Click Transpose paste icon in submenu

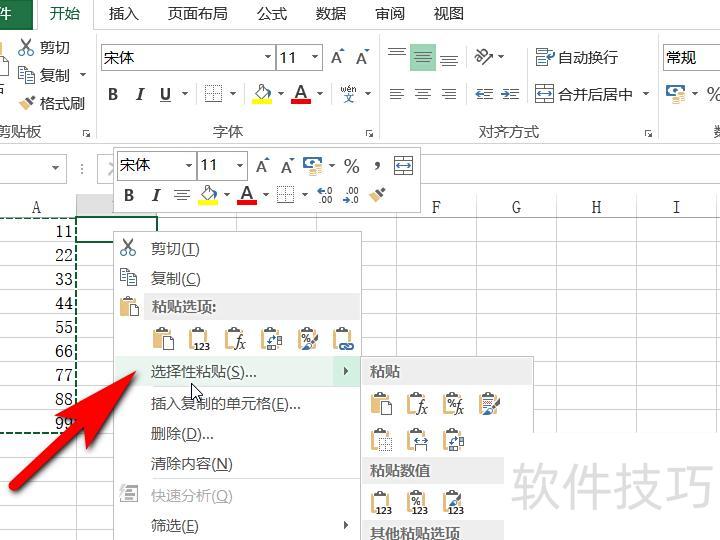tap(453, 440)
